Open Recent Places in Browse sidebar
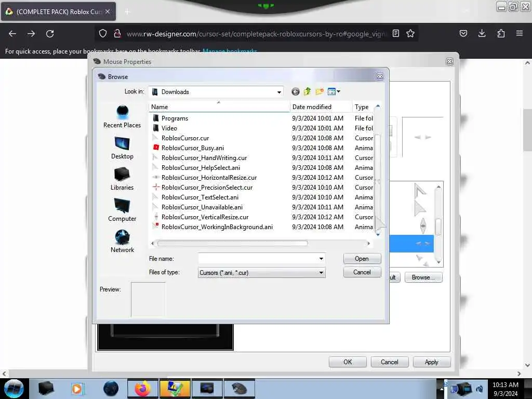This screenshot has height=399, width=532. (x=122, y=117)
